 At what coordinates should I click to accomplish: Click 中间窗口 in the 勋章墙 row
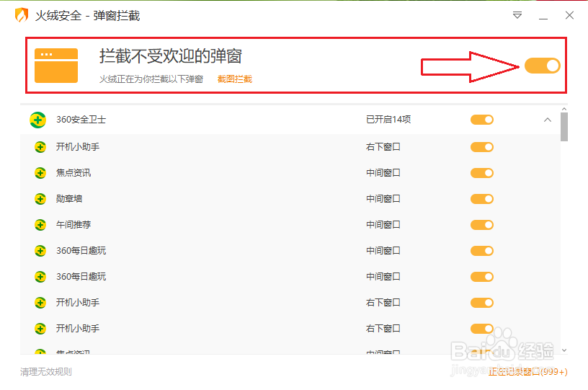383,199
